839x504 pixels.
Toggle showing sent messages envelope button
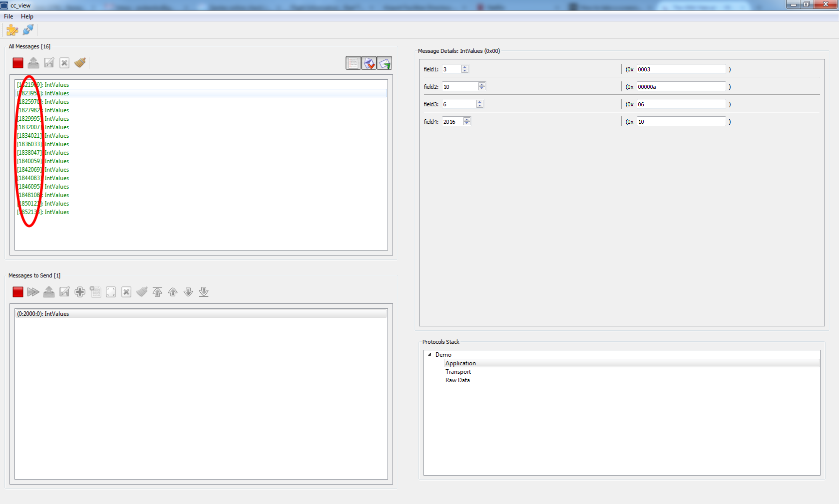pos(385,63)
